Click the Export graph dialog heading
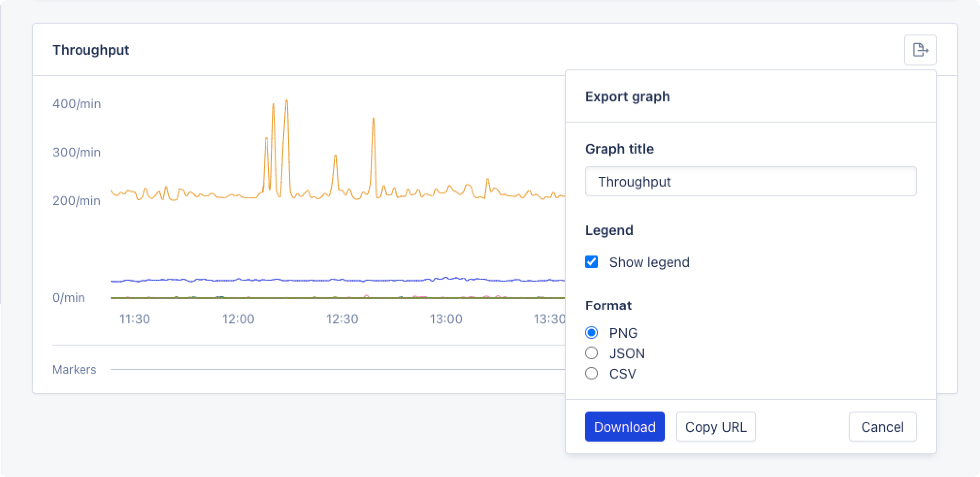The width and height of the screenshot is (980, 477). coord(627,97)
